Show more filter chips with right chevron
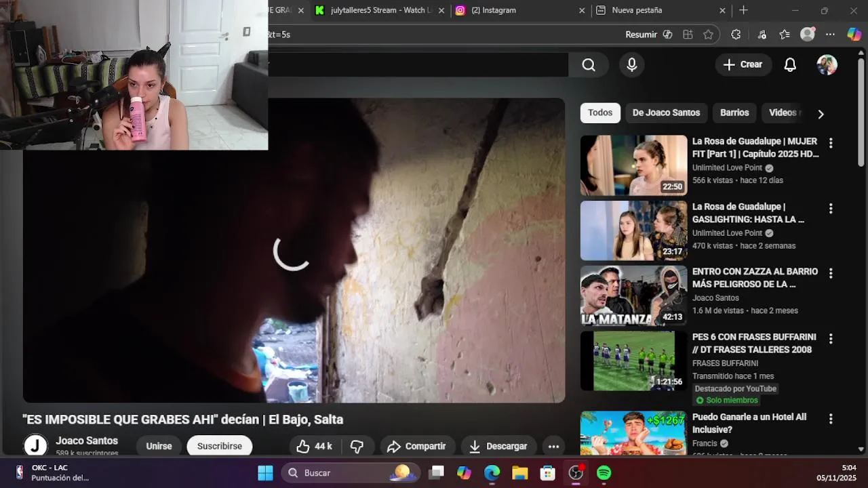The width and height of the screenshot is (868, 488). pos(821,114)
